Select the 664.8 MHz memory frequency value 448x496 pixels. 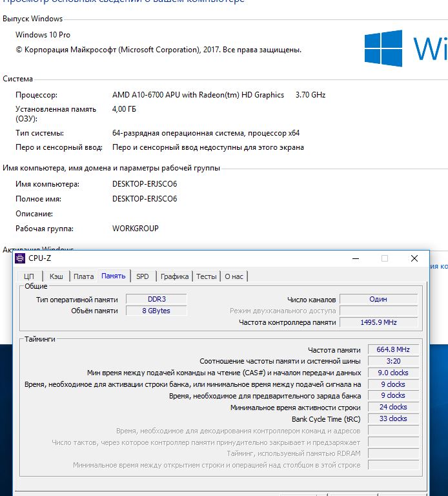click(x=393, y=349)
